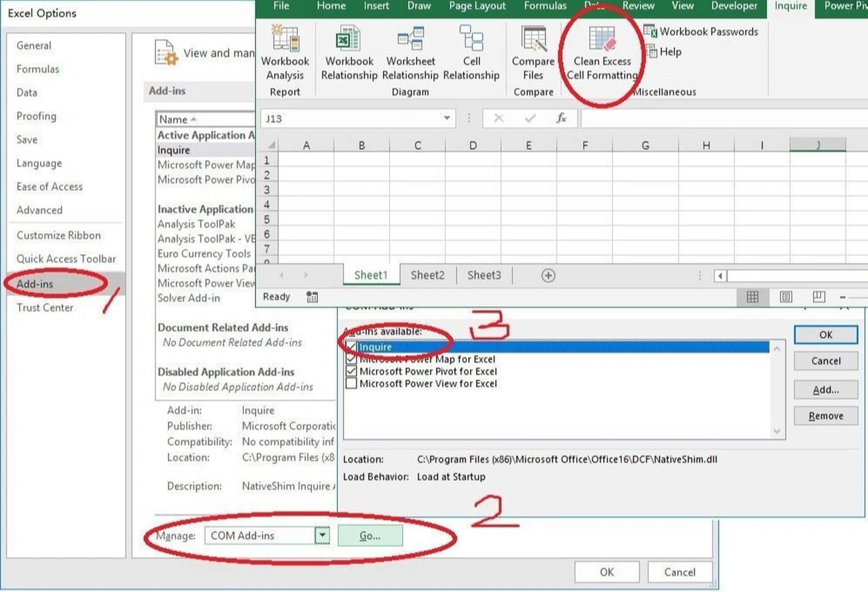Open Quick Access Toolbar options category
Image resolution: width=868 pixels, height=592 pixels.
click(66, 259)
